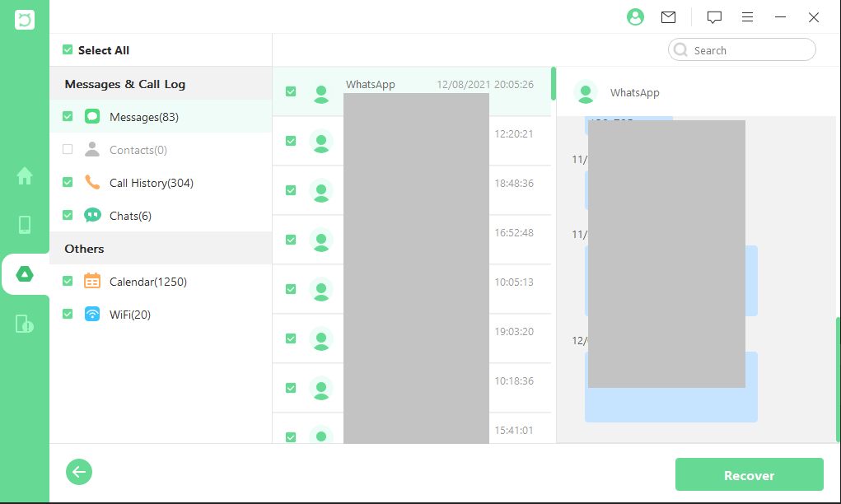Enable the Contacts checkbox
The height and width of the screenshot is (504, 841).
[68, 150]
